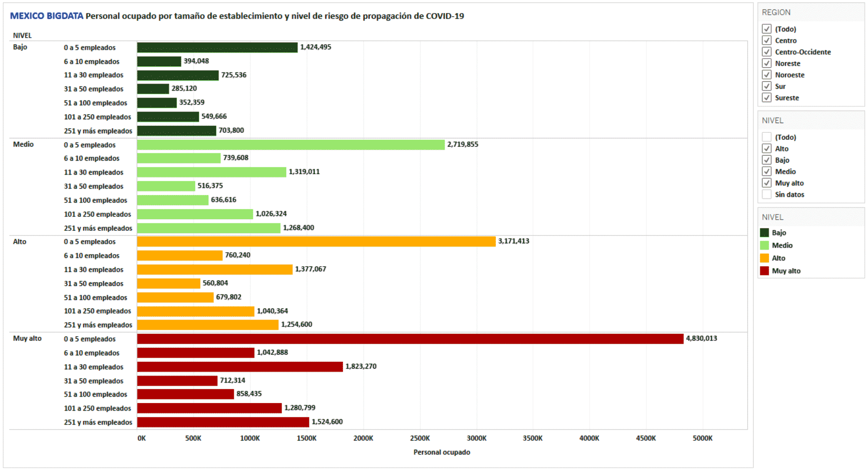Toggle the Muy alto nivel checkbox
This screenshot has width=868, height=470.
click(x=767, y=183)
